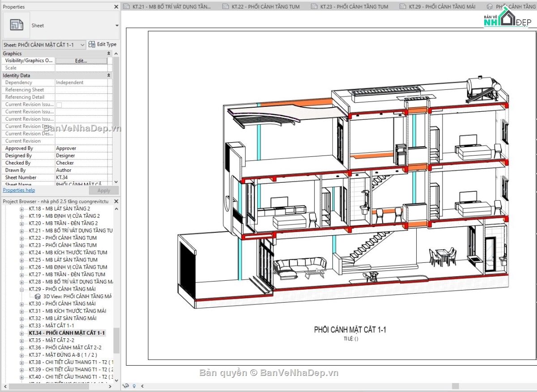The height and width of the screenshot is (392, 537).
Task: Click the Checked By value Checker
Action: (65, 163)
